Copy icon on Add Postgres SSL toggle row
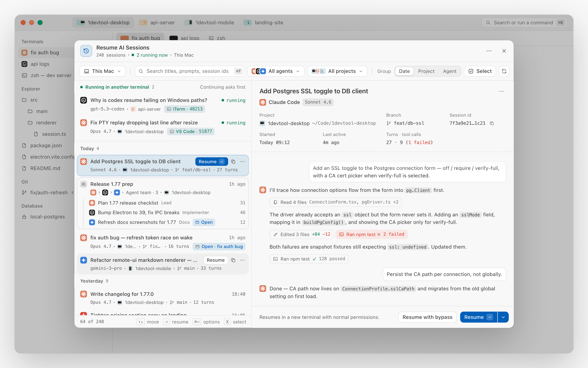 (233, 162)
